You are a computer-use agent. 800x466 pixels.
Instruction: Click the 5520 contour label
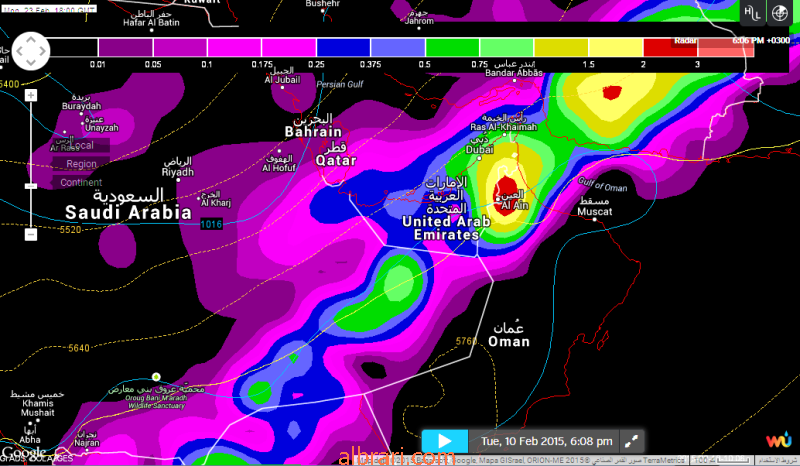click(70, 230)
